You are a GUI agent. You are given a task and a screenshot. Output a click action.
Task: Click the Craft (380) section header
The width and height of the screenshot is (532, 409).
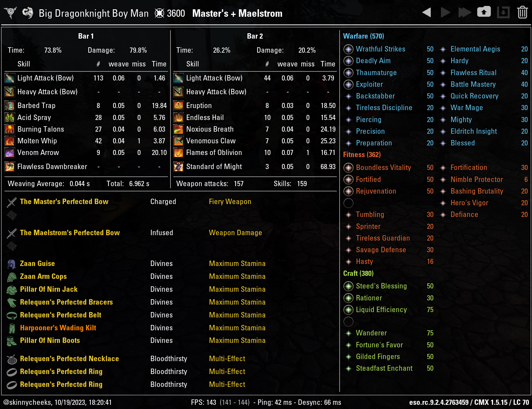358,273
